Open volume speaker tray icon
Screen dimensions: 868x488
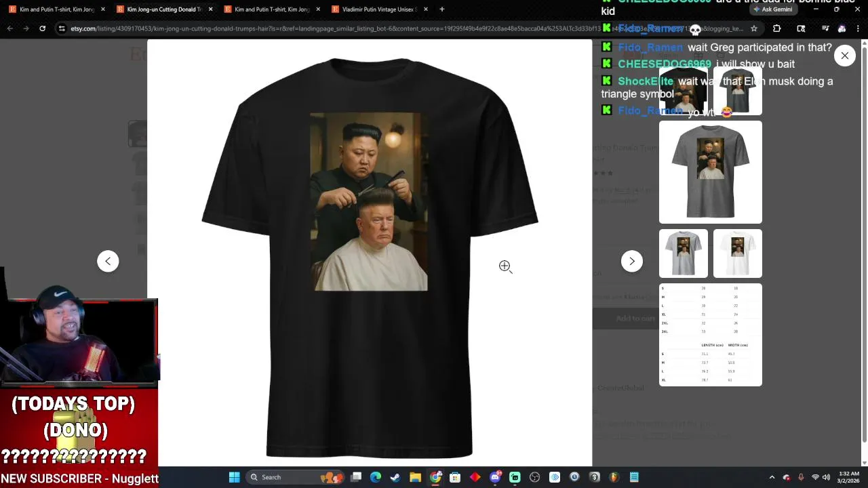point(826,477)
